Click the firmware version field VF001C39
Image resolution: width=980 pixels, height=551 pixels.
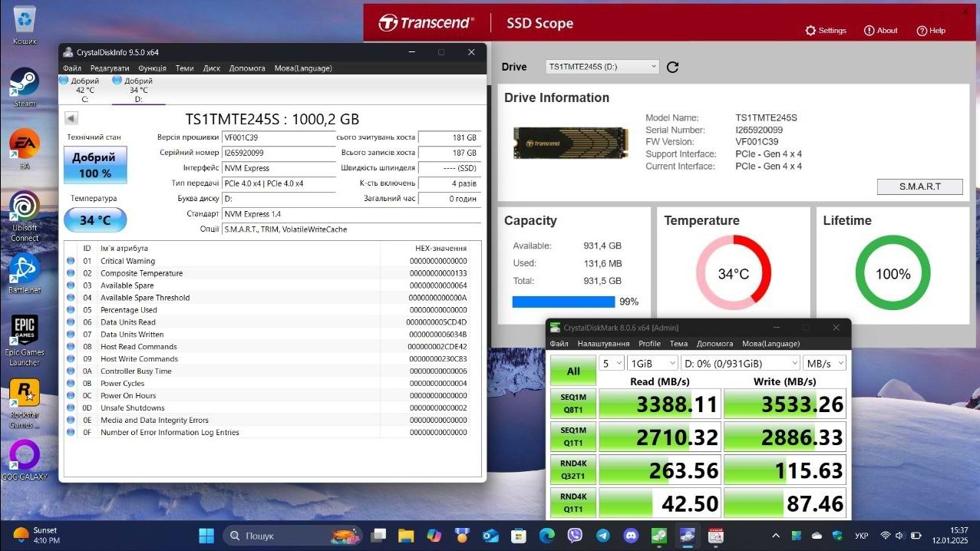pos(279,137)
